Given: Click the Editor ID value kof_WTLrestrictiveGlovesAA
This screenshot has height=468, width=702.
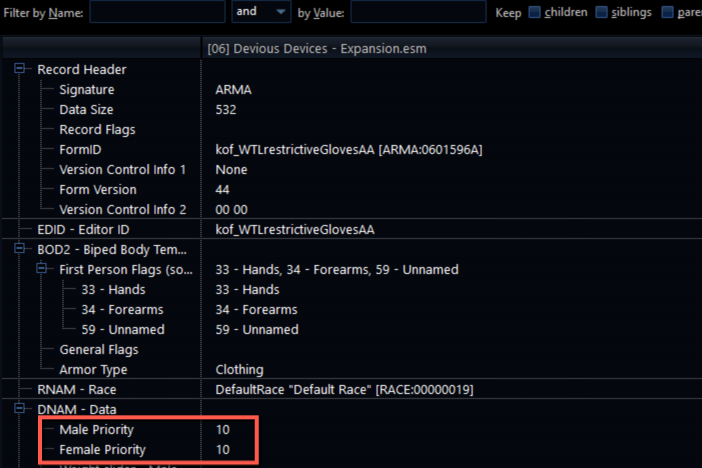Looking at the screenshot, I should 295,230.
